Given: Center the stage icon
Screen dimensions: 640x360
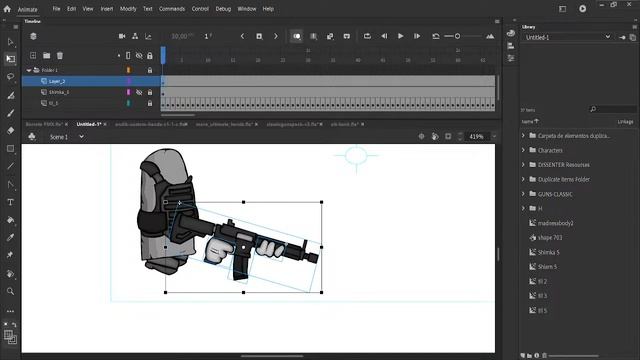Looking at the screenshot, I should [422, 136].
